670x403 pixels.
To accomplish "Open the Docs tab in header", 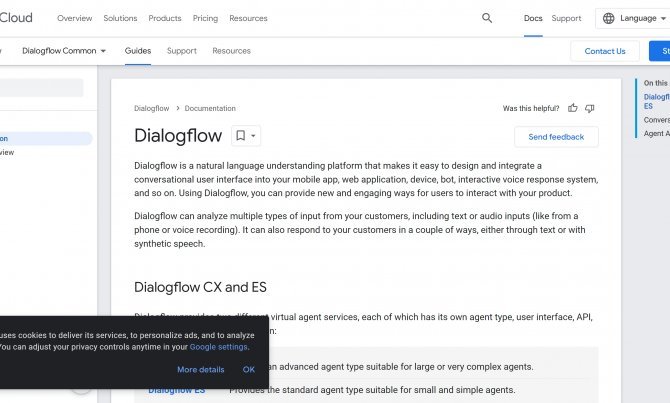I will [x=533, y=18].
